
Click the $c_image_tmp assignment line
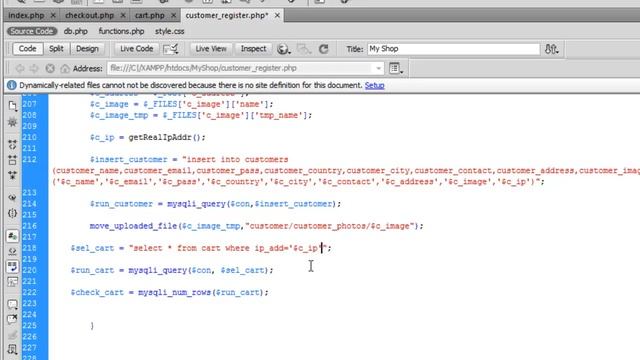coord(201,116)
